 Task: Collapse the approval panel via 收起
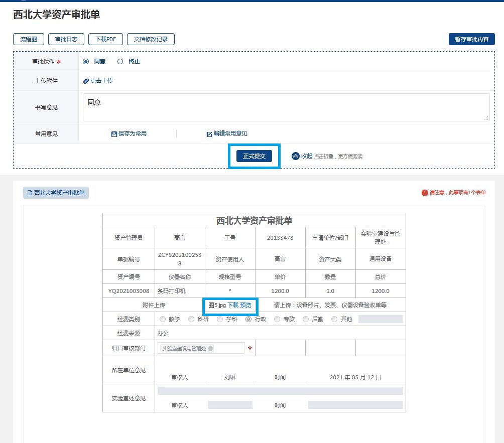coord(307,156)
